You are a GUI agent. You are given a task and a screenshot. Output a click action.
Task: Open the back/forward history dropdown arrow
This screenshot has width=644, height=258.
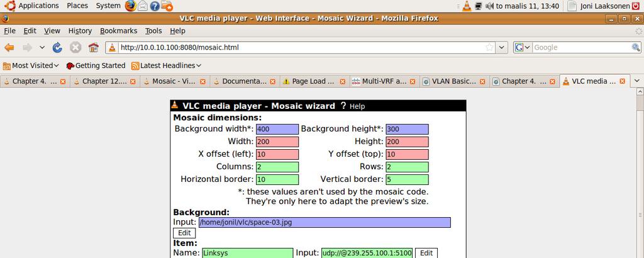42,48
